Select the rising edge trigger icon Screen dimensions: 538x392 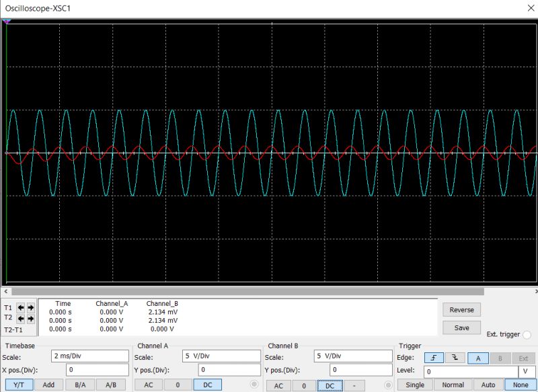click(x=434, y=357)
